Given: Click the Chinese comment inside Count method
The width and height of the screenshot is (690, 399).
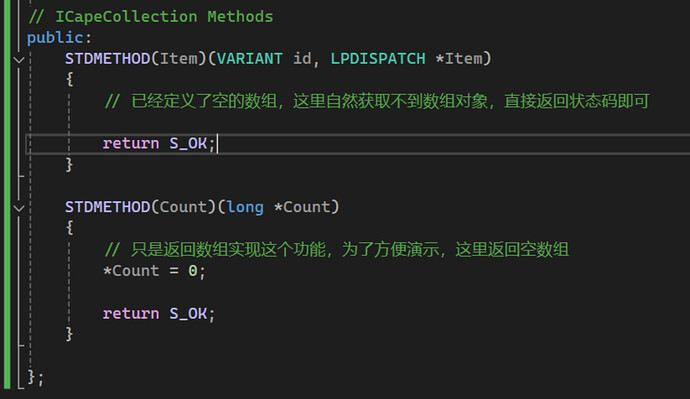Looking at the screenshot, I should point(337,249).
